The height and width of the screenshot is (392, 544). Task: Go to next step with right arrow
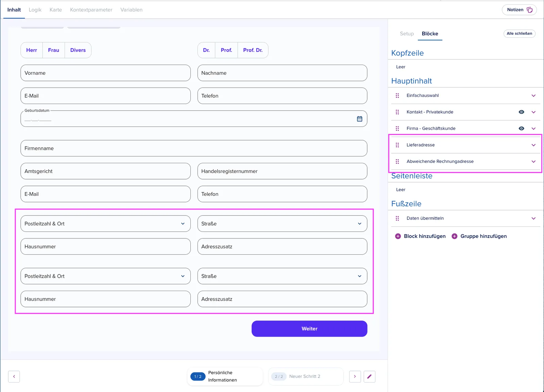pos(355,376)
